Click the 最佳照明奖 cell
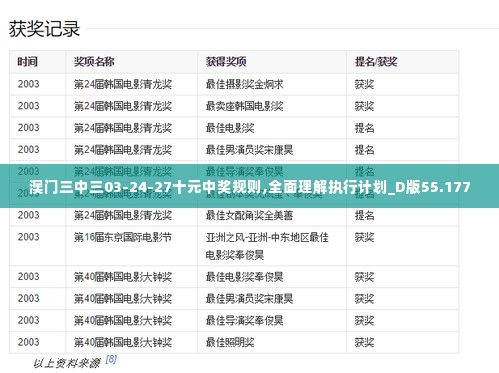The width and height of the screenshot is (499, 373). (230, 342)
